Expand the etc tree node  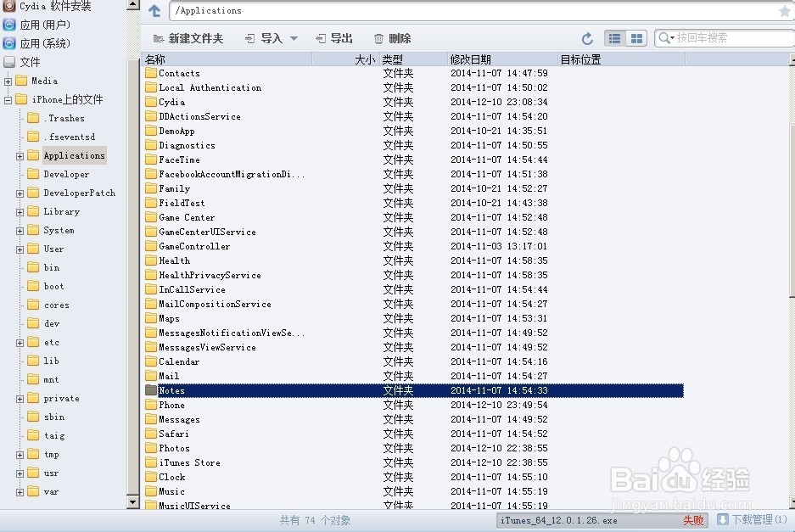tap(20, 343)
